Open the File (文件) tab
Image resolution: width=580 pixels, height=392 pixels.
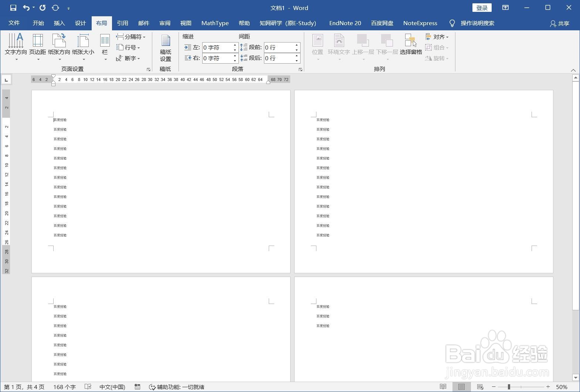pyautogui.click(x=14, y=23)
